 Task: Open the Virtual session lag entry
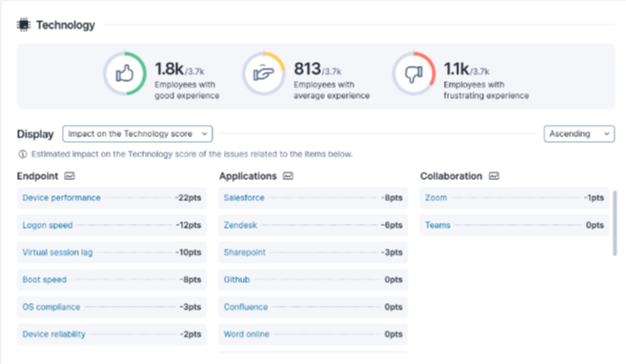tap(111, 253)
